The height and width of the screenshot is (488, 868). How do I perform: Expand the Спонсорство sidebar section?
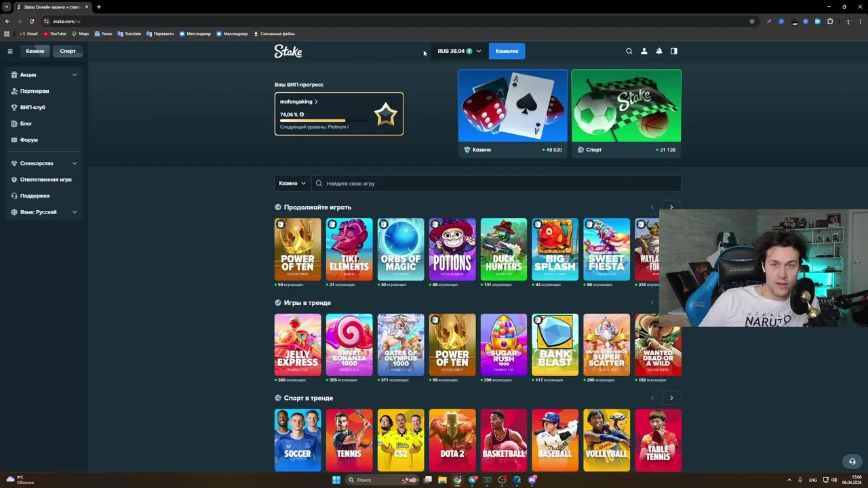point(44,163)
